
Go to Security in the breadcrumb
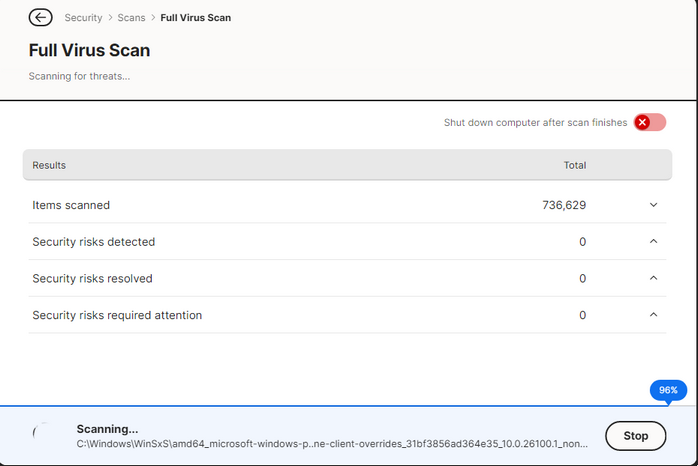click(83, 18)
